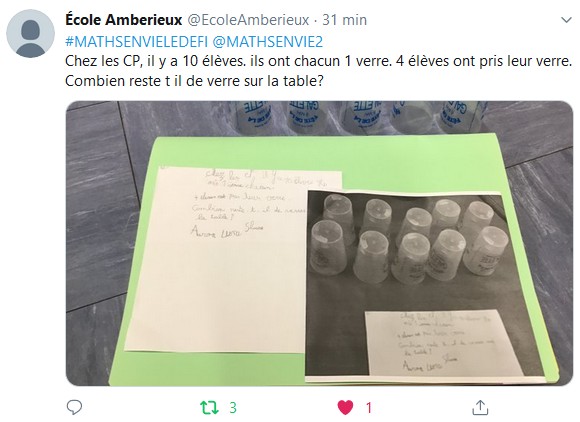Click the tweet text about 10 élèves
Viewport: 580px width, 422px height.
(318, 71)
